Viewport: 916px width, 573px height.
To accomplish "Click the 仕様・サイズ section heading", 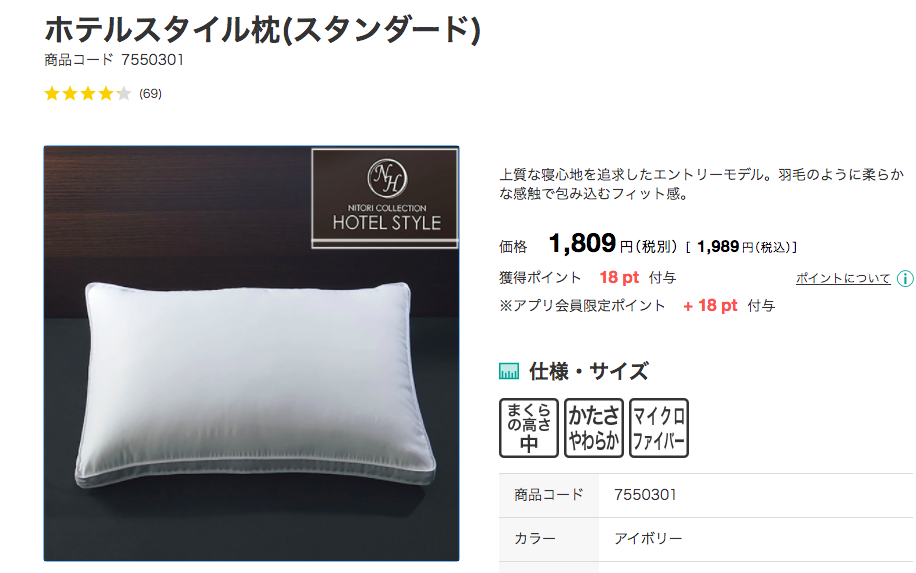I will pyautogui.click(x=589, y=371).
